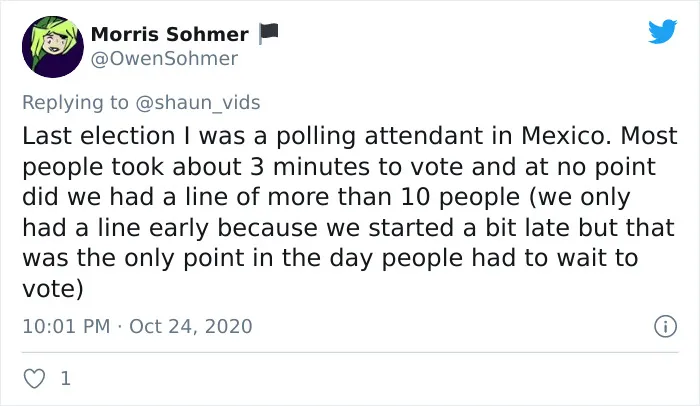Click the Twitter bird logo
Image resolution: width=700 pixels, height=406 pixels.
(x=662, y=31)
